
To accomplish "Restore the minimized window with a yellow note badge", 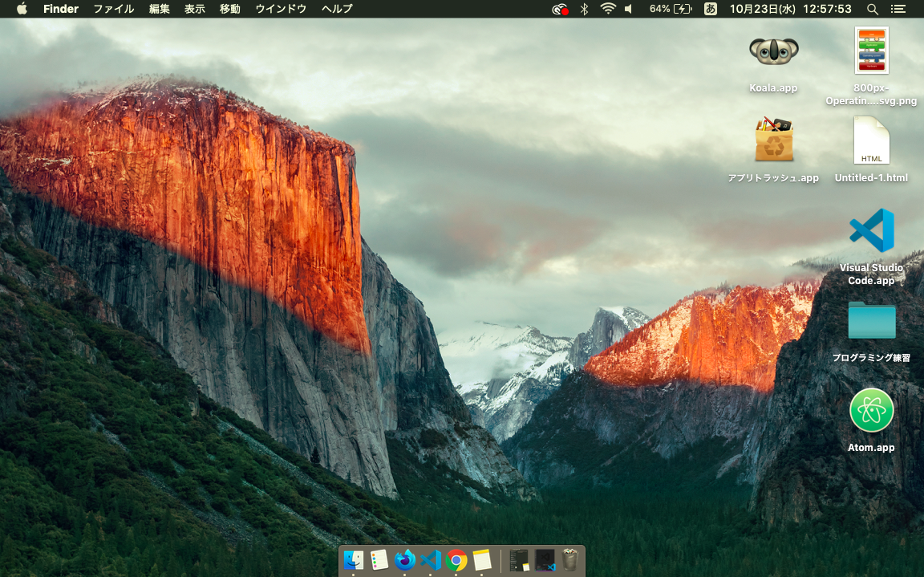I will pos(519,560).
